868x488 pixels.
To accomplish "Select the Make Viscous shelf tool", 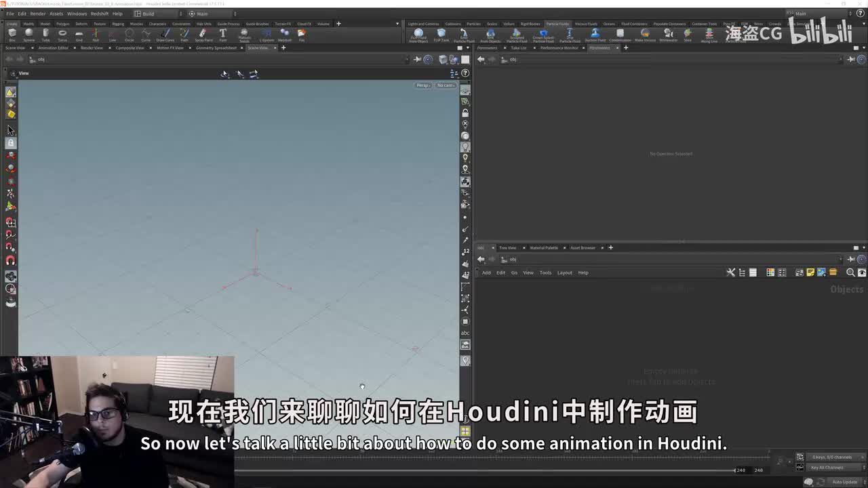I will [645, 35].
